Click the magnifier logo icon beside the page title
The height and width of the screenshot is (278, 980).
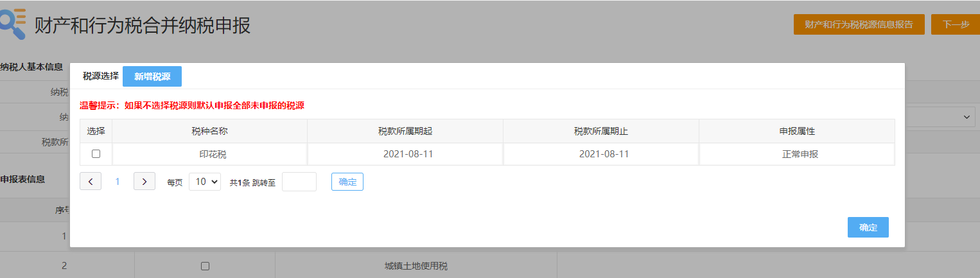(x=13, y=24)
